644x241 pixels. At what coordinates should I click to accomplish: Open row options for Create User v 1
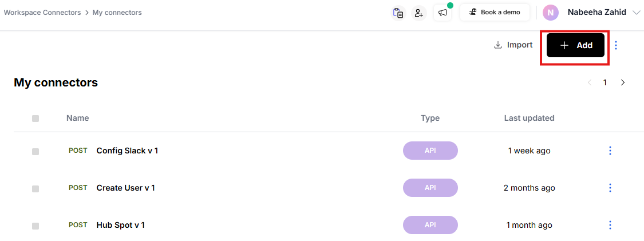click(x=610, y=188)
